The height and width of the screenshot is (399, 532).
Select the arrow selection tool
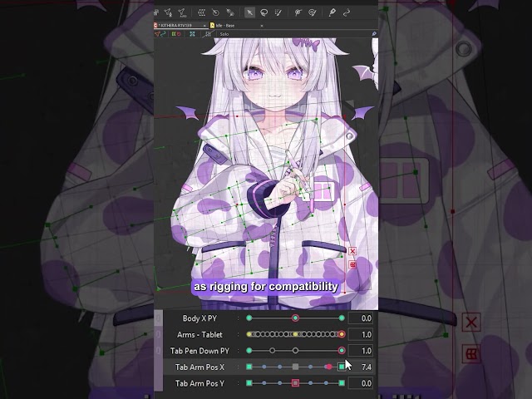click(249, 13)
